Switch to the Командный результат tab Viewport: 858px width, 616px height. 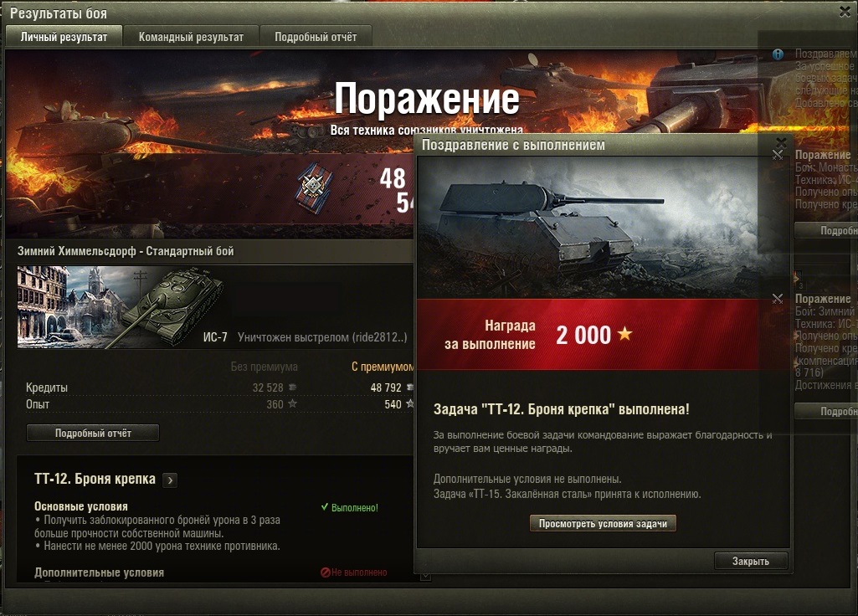tap(191, 37)
